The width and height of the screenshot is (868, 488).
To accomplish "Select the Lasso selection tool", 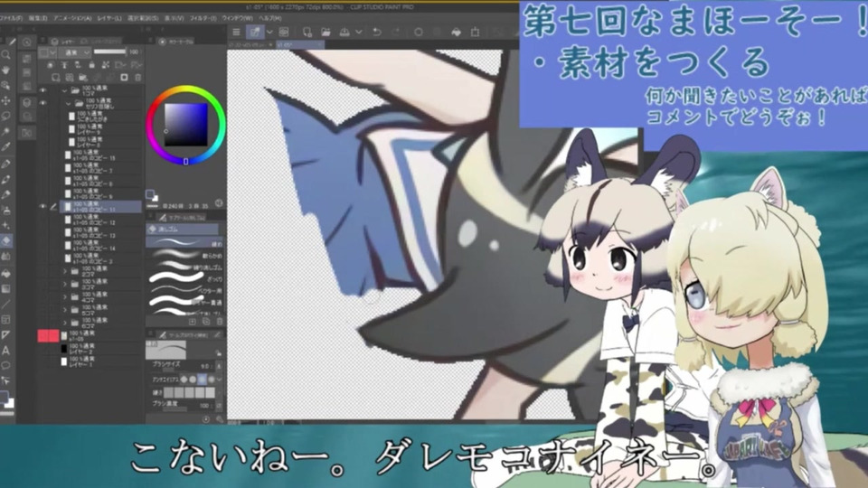I will pyautogui.click(x=6, y=117).
